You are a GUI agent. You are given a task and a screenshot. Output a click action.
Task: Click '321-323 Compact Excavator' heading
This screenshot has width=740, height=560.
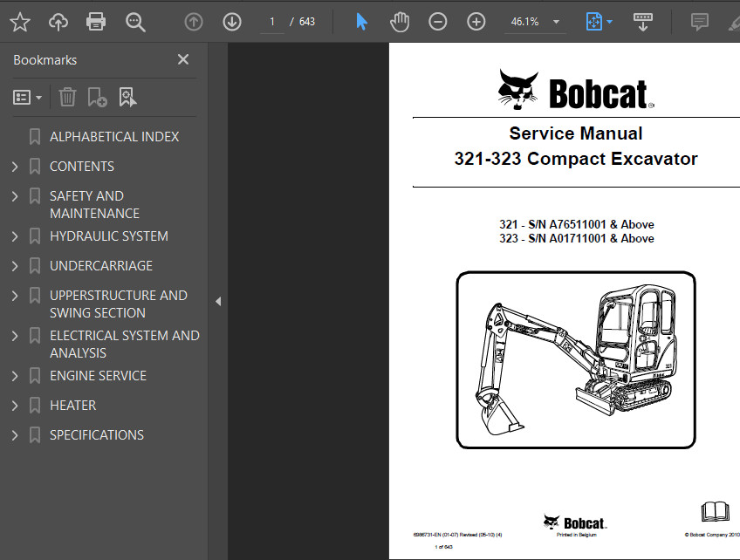(x=576, y=159)
